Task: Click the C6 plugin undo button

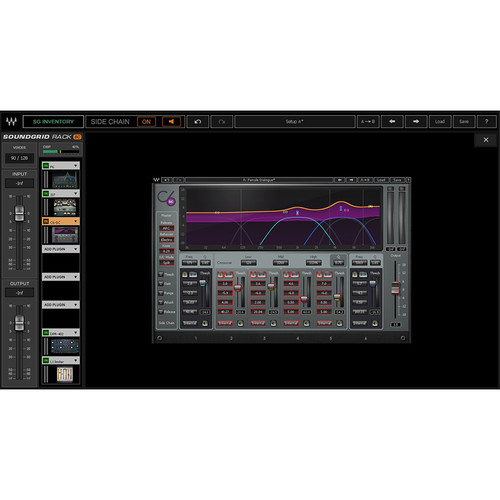Action: 166,180
